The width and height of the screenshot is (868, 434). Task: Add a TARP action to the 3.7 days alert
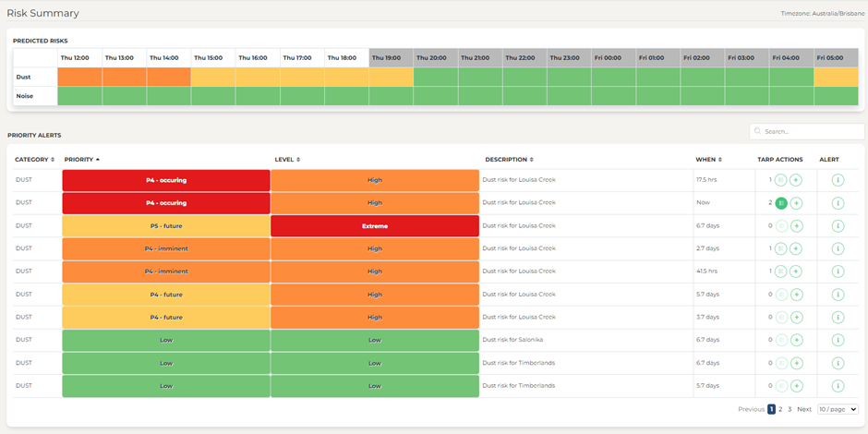click(796, 317)
